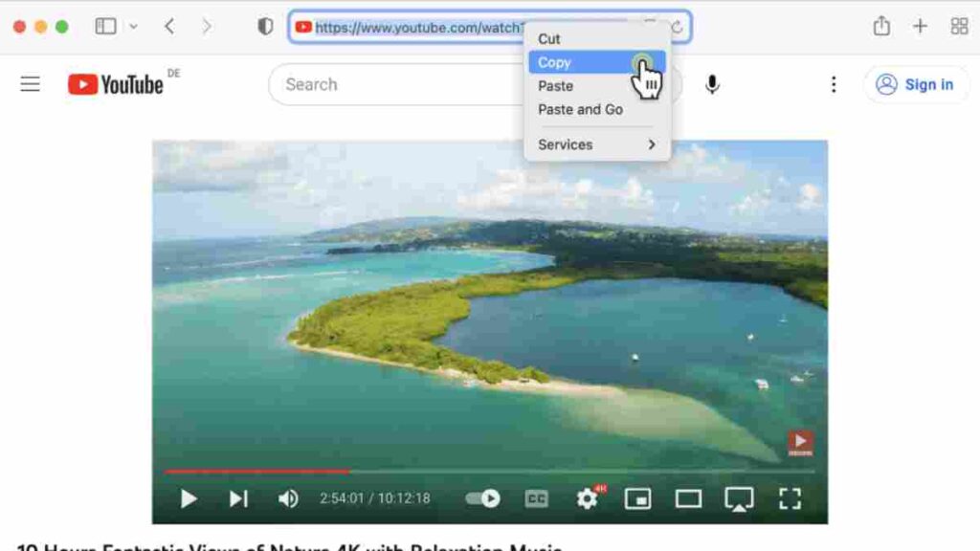The height and width of the screenshot is (551, 980).
Task: Open AirPlay casting icon
Action: (739, 499)
